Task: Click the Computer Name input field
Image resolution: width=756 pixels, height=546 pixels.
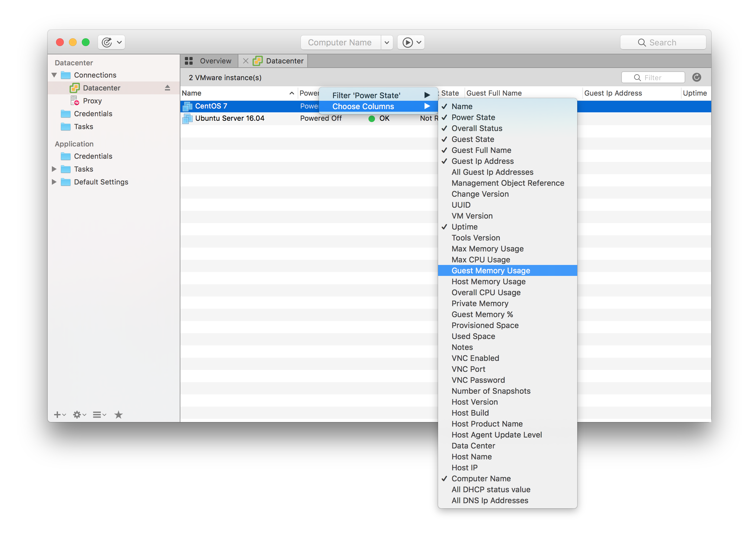Action: pos(341,42)
